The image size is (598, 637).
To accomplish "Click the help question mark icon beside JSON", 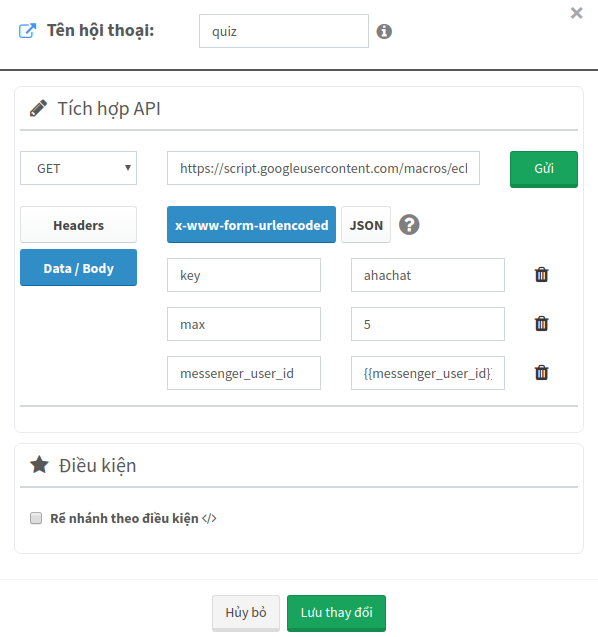I will (x=409, y=225).
